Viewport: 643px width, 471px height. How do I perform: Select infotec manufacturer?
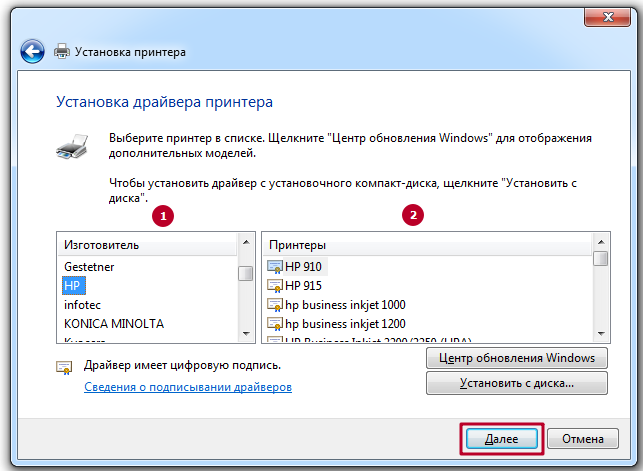[x=82, y=305]
